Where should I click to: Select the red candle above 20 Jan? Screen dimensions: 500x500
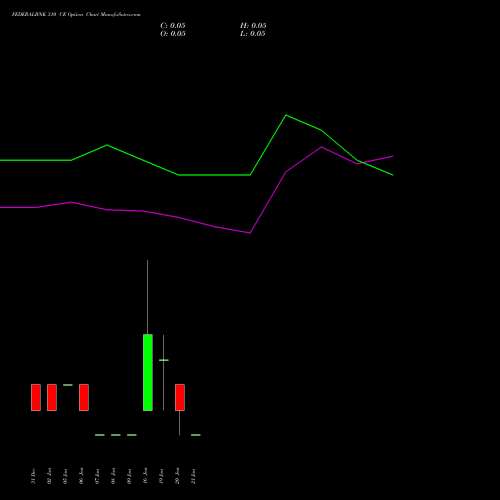coord(180,397)
